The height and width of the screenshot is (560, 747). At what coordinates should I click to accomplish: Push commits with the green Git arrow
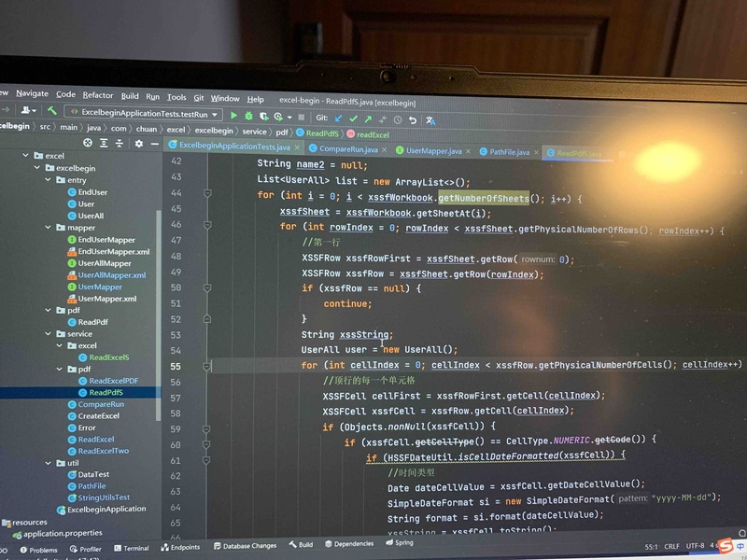pyautogui.click(x=368, y=119)
